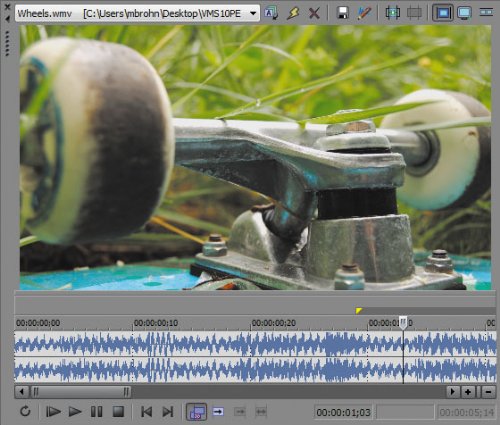Jump to the start of the media

[146, 412]
